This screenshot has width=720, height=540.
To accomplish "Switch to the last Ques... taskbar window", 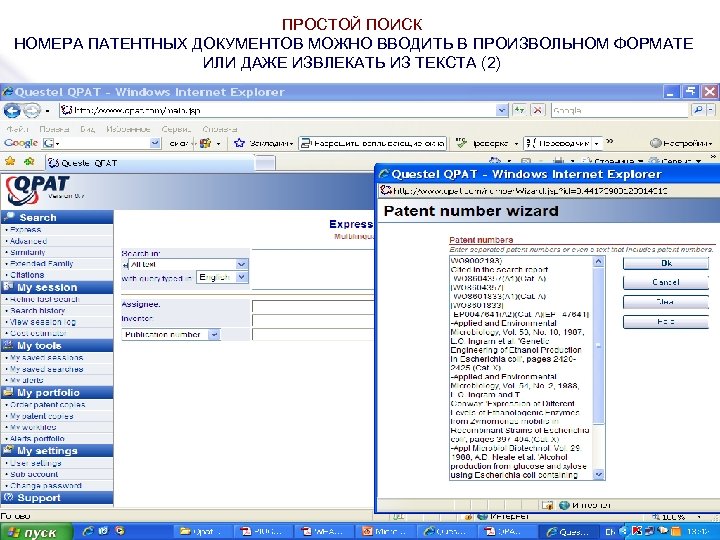I will [569, 532].
